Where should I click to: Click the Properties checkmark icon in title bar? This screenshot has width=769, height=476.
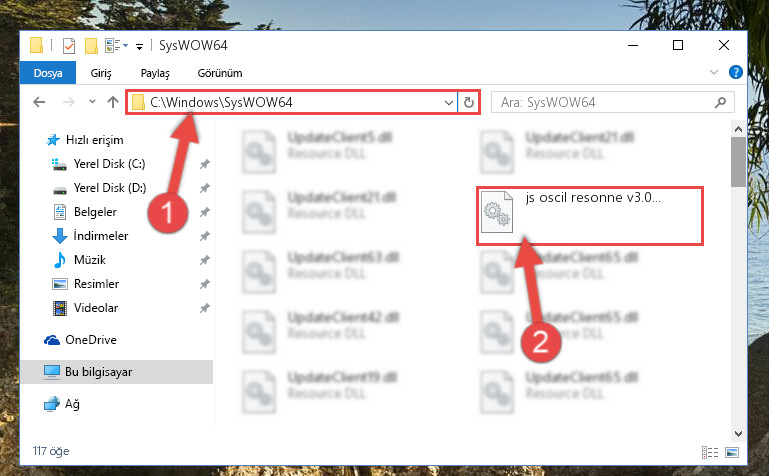pyautogui.click(x=69, y=46)
